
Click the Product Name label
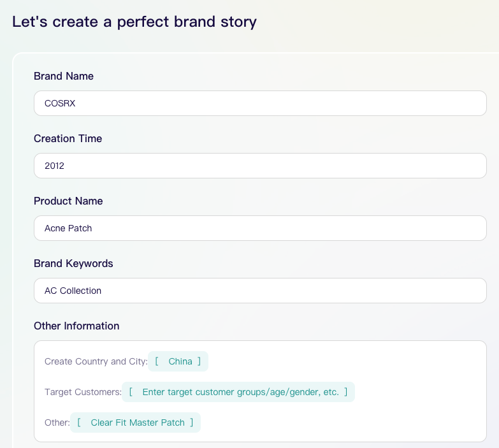(68, 201)
